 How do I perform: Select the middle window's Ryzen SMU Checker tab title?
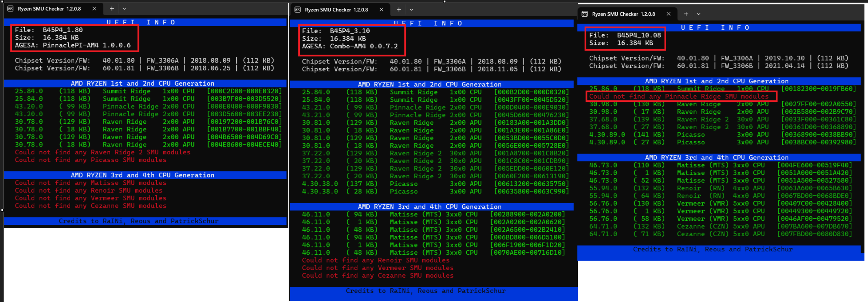tap(336, 10)
